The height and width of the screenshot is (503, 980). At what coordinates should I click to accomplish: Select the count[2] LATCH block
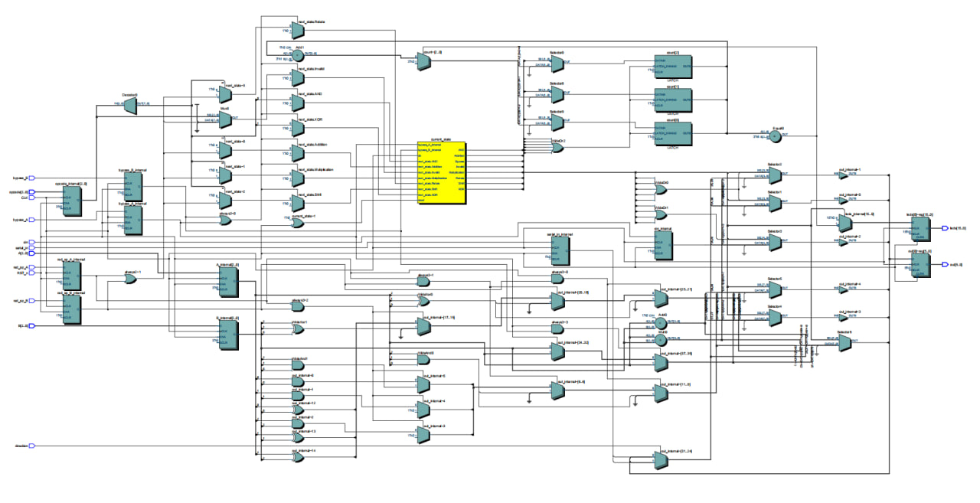[674, 66]
